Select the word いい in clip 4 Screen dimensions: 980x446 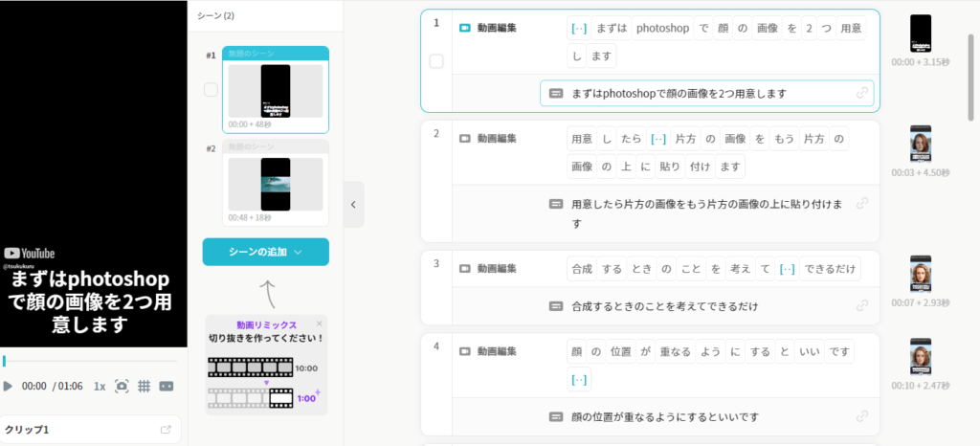point(809,351)
